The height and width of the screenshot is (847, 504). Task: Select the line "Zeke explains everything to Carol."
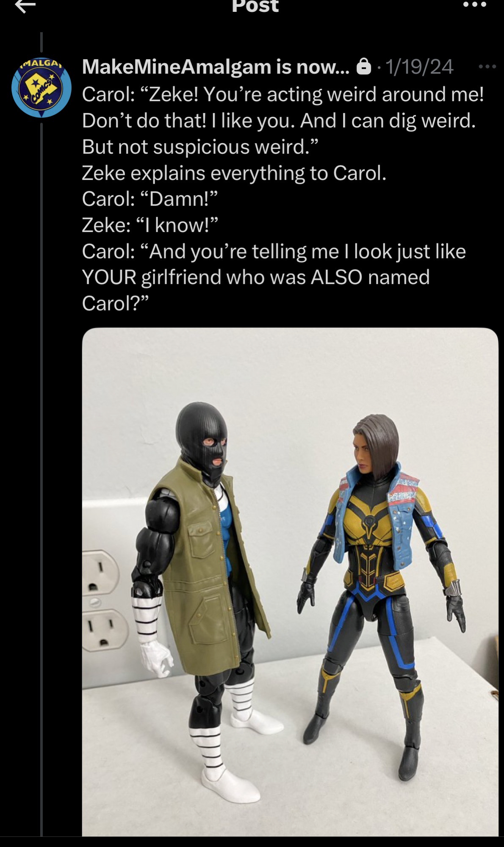(234, 173)
